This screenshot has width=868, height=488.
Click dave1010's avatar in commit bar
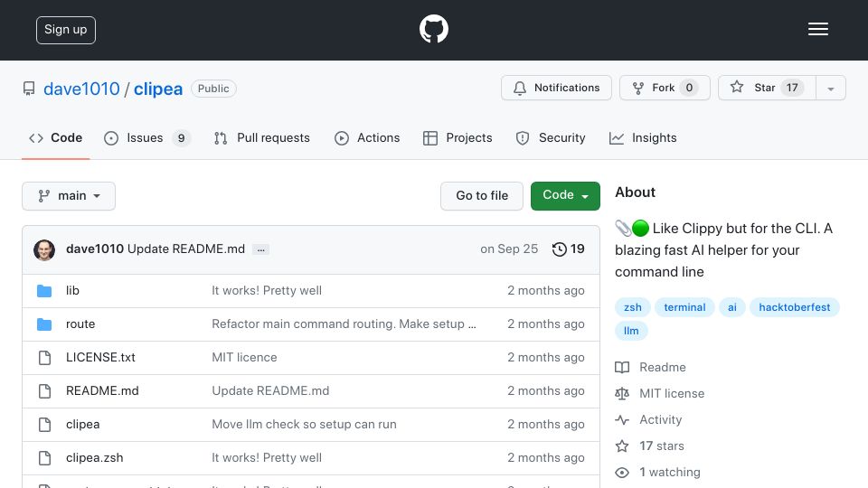(44, 249)
